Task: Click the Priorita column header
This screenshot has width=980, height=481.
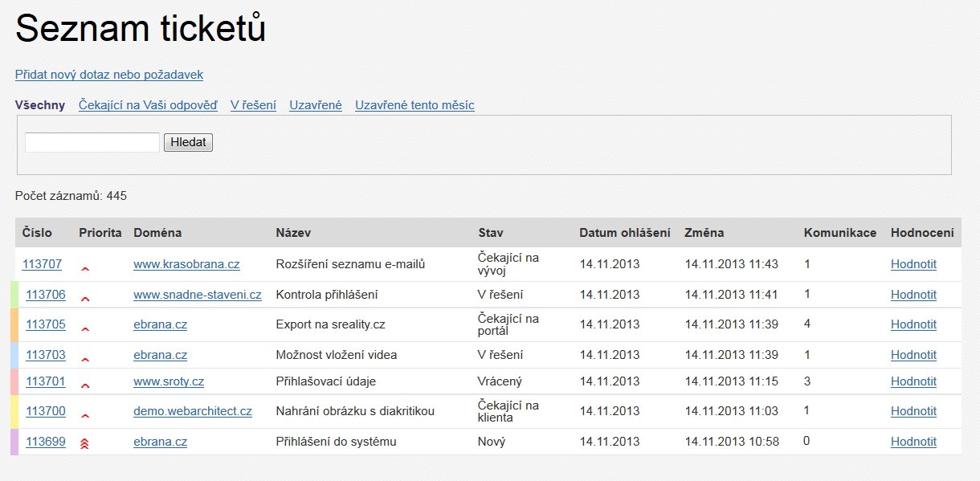Action: 100,233
